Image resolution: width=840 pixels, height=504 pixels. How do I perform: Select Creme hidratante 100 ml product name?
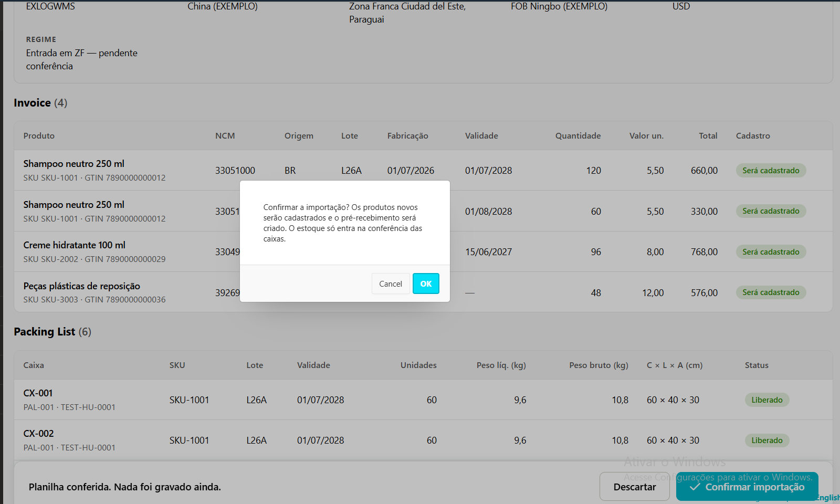pos(75,245)
